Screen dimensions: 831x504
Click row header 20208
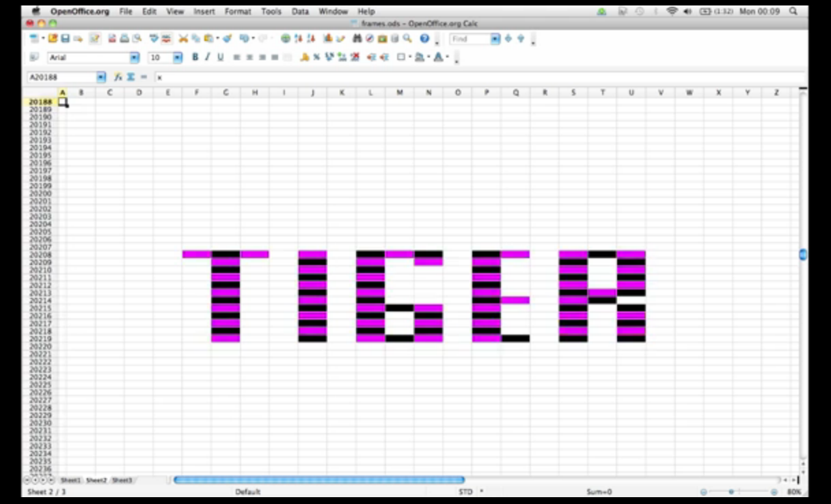point(40,255)
